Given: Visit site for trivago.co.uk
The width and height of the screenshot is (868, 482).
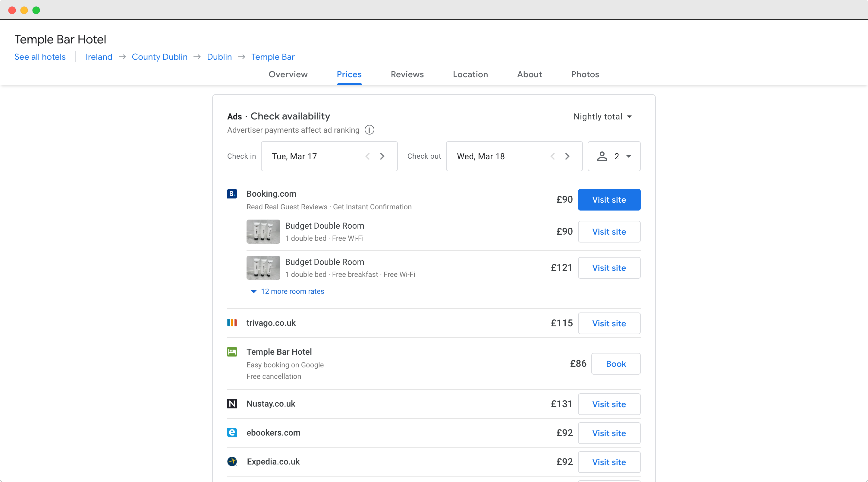Looking at the screenshot, I should (609, 323).
